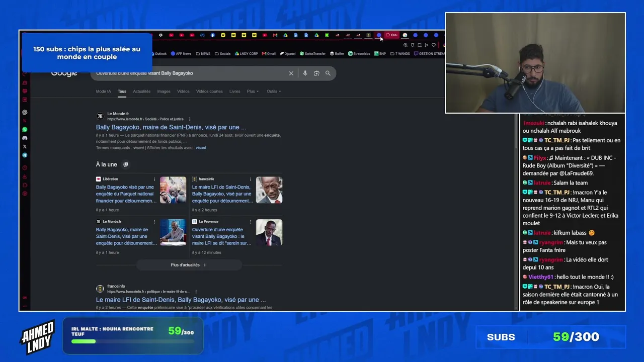The image size is (644, 362).
Task: Select the Tous results tab
Action: coord(122,92)
